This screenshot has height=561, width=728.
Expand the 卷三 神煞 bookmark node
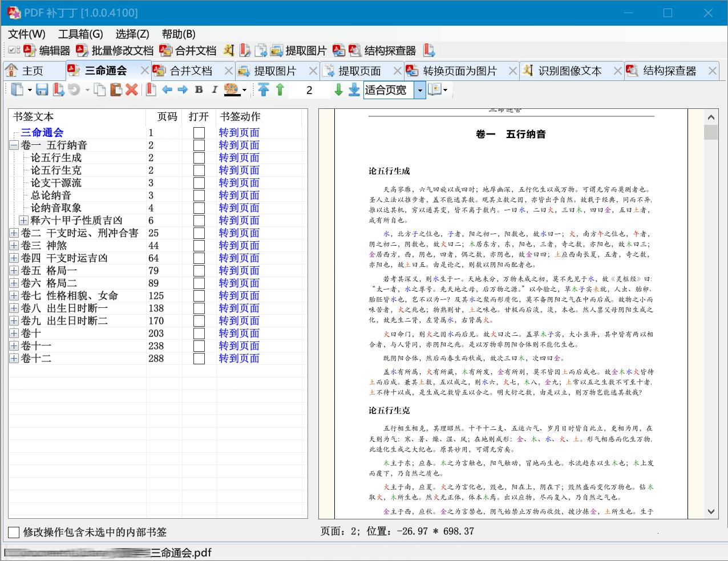pos(13,245)
